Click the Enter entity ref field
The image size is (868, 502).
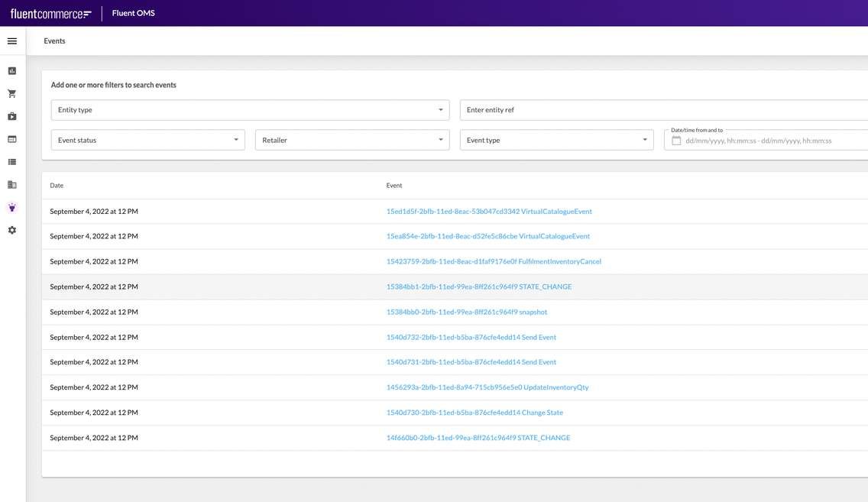tap(663, 110)
